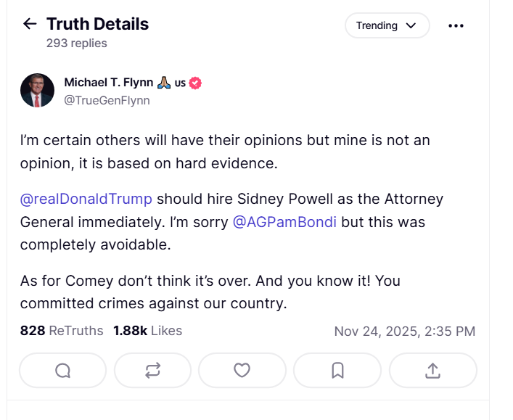513x420 pixels.
Task: Open the @realDonaldTrump mention
Action: 86,199
